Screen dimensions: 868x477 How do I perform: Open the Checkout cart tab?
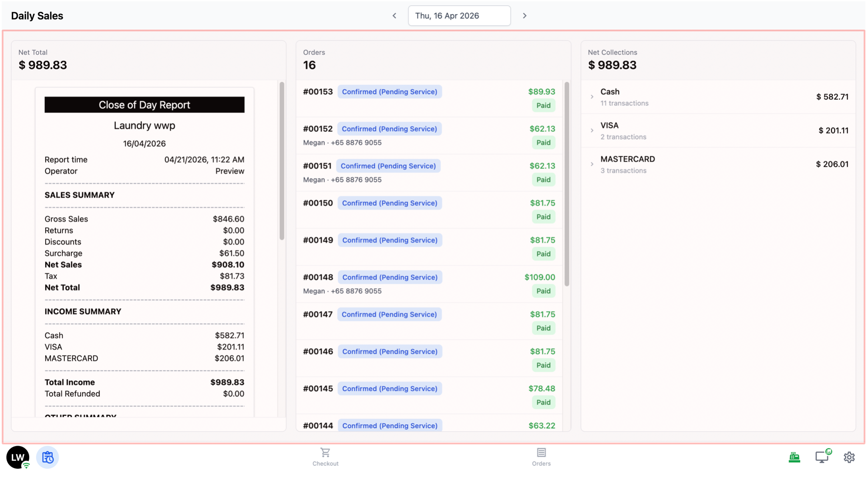pos(325,457)
